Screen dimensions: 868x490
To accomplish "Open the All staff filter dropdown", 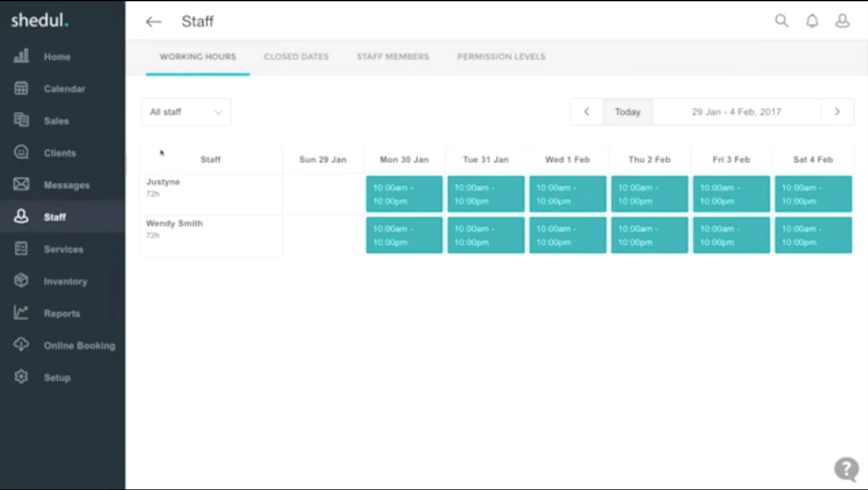I will coord(186,112).
